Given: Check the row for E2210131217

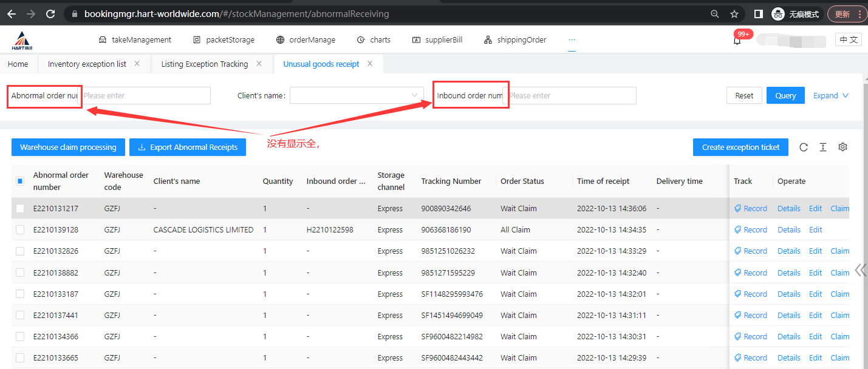Looking at the screenshot, I should click(20, 208).
